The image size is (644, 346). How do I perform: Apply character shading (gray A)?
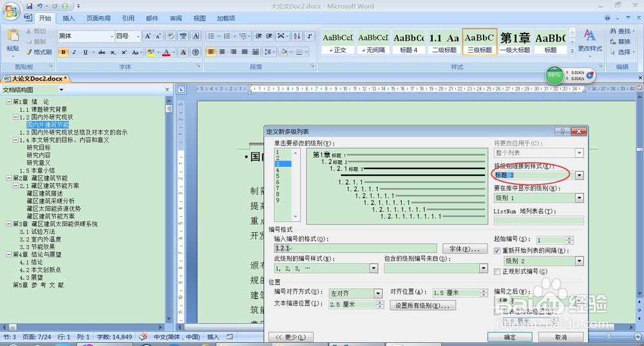coord(183,52)
